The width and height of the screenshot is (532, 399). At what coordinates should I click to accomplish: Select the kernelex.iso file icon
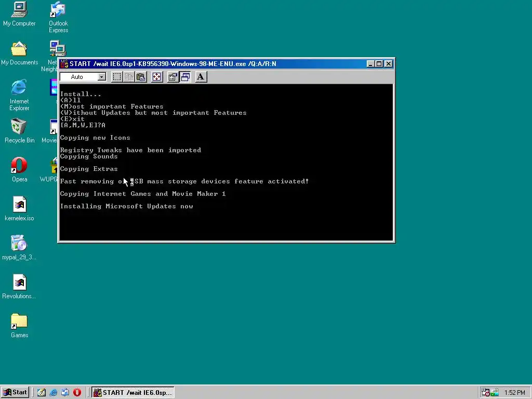coord(19,209)
